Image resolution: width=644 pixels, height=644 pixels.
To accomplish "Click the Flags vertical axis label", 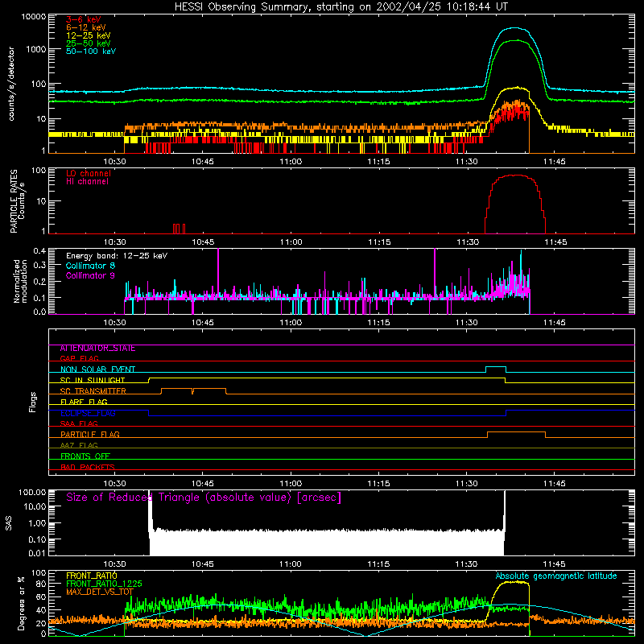I will (x=32, y=402).
